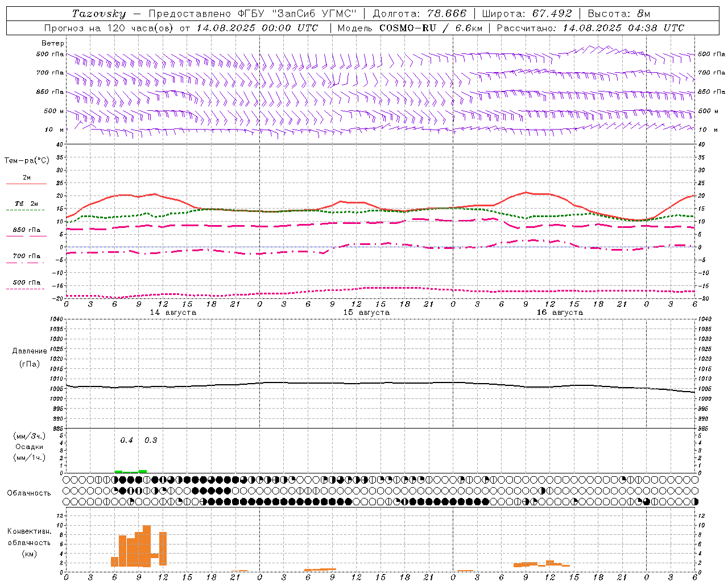Click the green precipitation bar on 14 августа
The image size is (728, 582).
coord(130,471)
